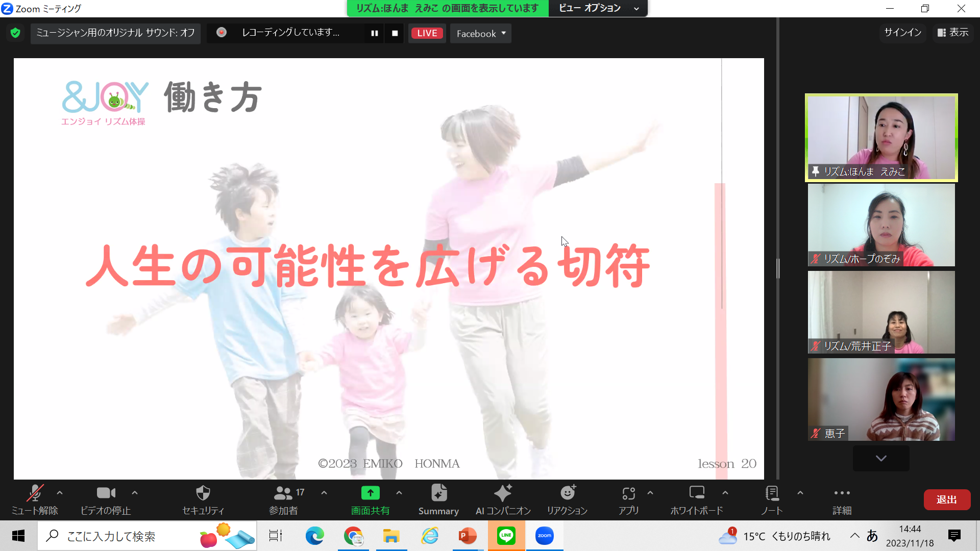Screen dimensions: 980x551
Task: Click gallery panel divider handle
Action: (x=778, y=268)
